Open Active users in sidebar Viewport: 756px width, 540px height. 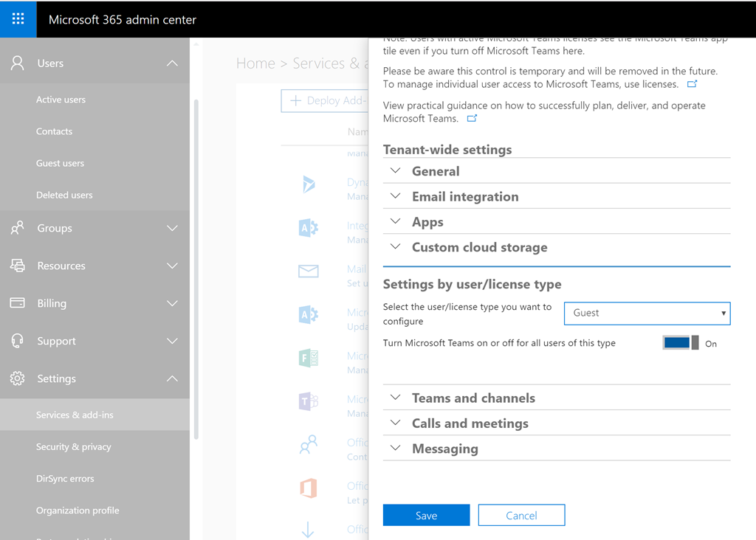(x=61, y=100)
